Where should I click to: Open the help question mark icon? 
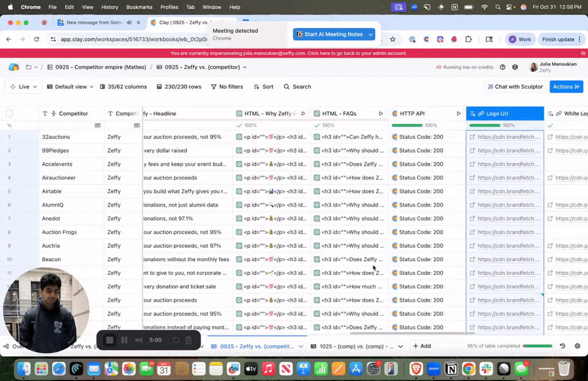pyautogui.click(x=502, y=67)
